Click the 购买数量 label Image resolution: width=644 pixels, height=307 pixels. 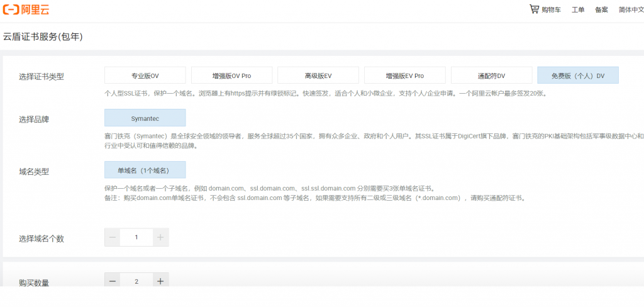[x=34, y=282]
